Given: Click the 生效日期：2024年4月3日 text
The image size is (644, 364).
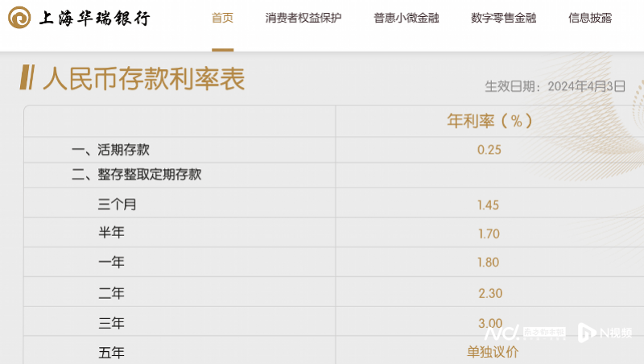Looking at the screenshot, I should coord(555,86).
